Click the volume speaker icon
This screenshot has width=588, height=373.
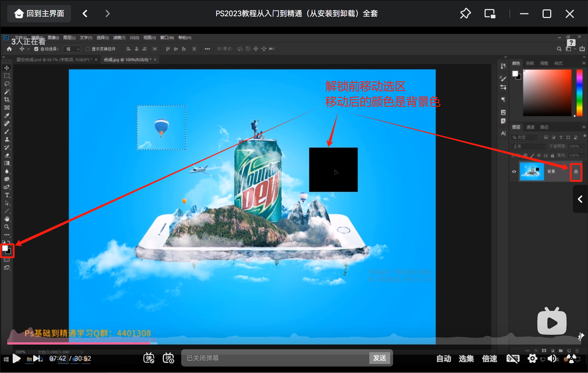(552, 358)
